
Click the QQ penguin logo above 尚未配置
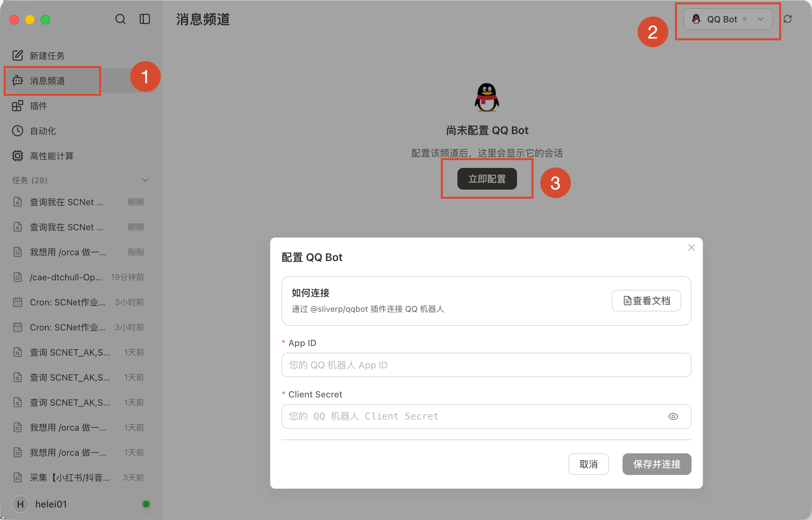[487, 97]
